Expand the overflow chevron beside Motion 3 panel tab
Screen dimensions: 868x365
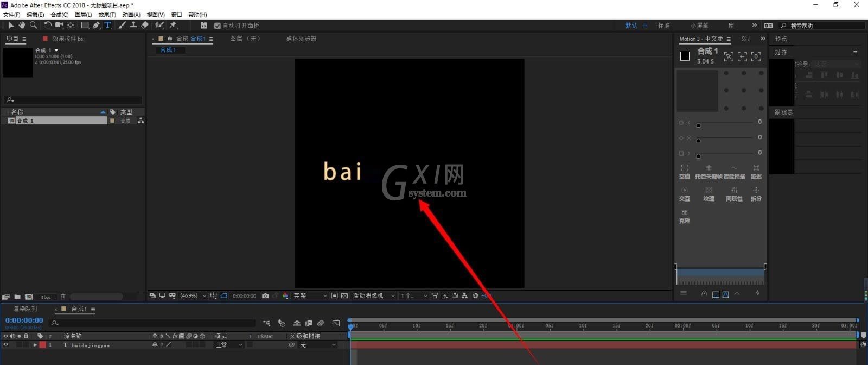pos(763,39)
